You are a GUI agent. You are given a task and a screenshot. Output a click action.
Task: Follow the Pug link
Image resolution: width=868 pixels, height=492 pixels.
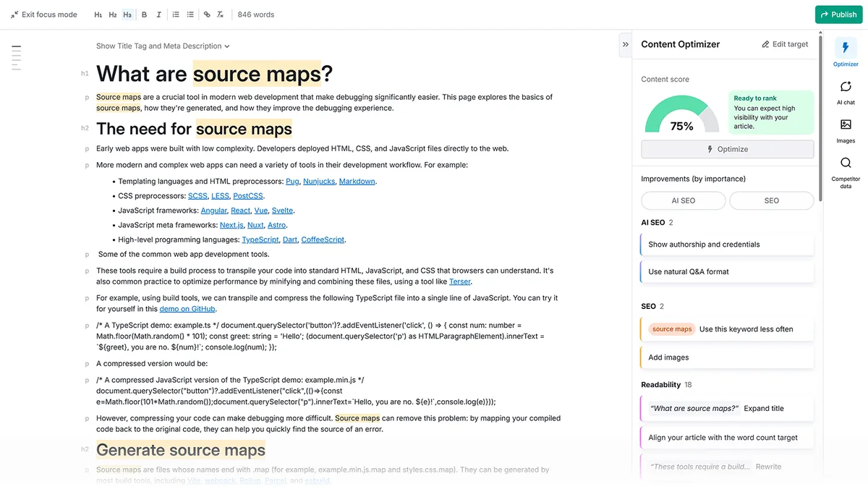click(292, 182)
